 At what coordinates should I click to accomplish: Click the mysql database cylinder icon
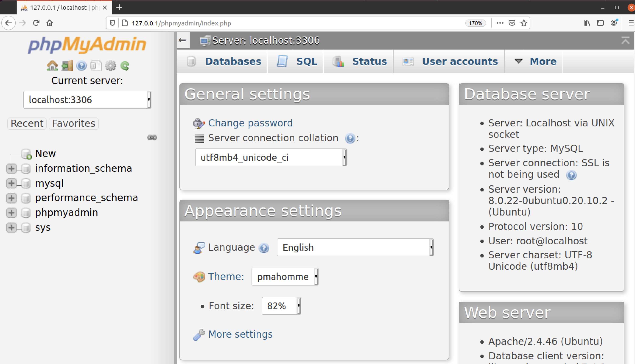(26, 183)
